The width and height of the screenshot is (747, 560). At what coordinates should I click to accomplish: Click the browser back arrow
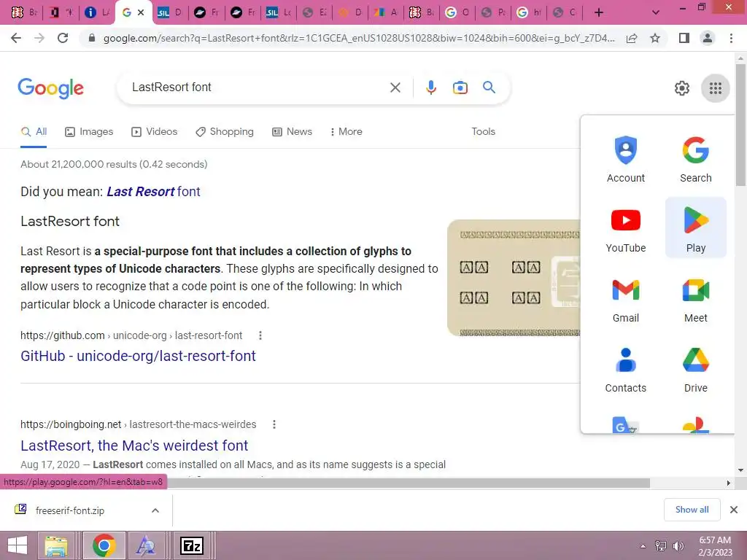(16, 38)
